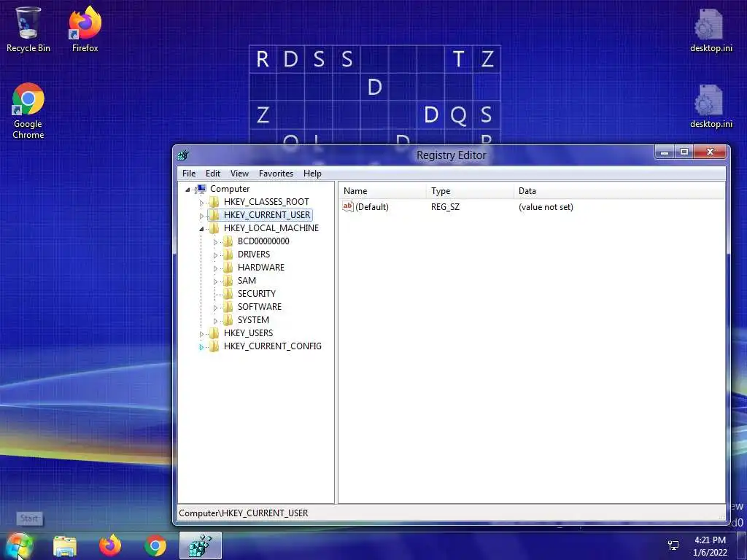Click the SYSTEM folder icon
This screenshot has height=560, width=747.
click(x=228, y=320)
